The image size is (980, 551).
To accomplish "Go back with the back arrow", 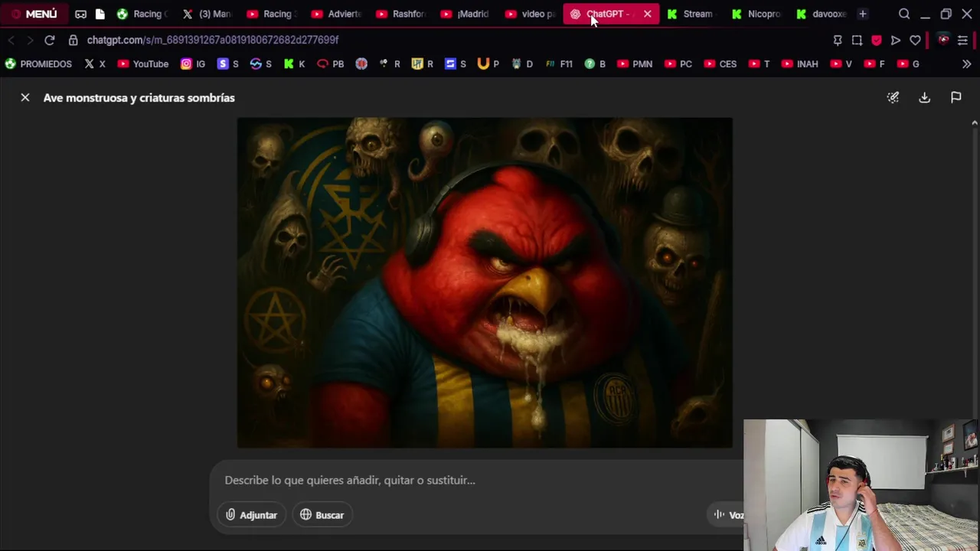I will pyautogui.click(x=11, y=40).
